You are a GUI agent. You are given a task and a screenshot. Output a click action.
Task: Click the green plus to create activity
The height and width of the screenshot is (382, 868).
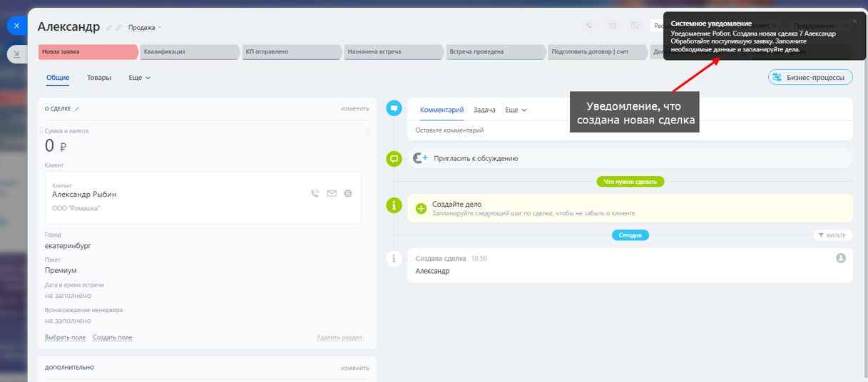point(421,209)
